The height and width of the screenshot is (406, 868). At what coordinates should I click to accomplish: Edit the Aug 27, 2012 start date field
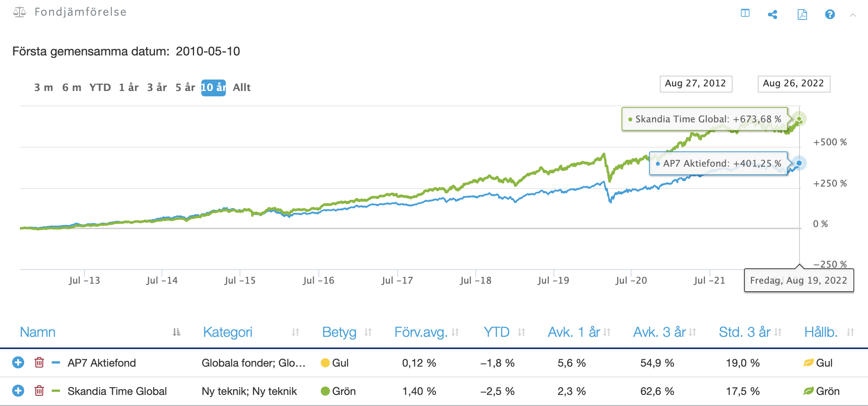pyautogui.click(x=696, y=84)
